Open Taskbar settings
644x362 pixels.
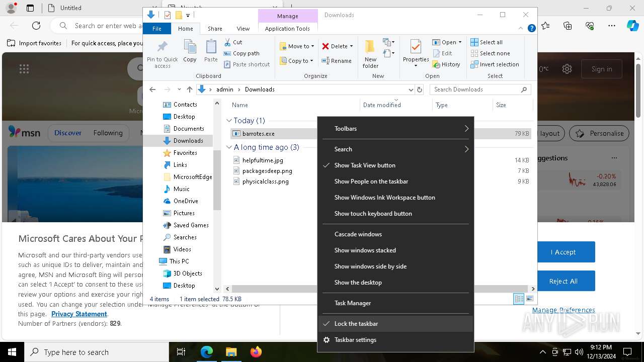coord(396,340)
